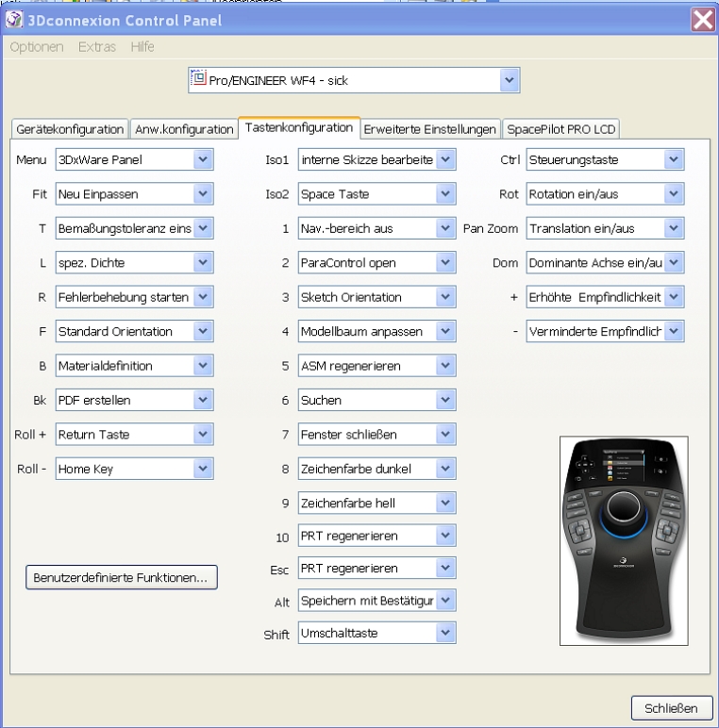
Task: Open the Hilfe menu
Action: 142,47
